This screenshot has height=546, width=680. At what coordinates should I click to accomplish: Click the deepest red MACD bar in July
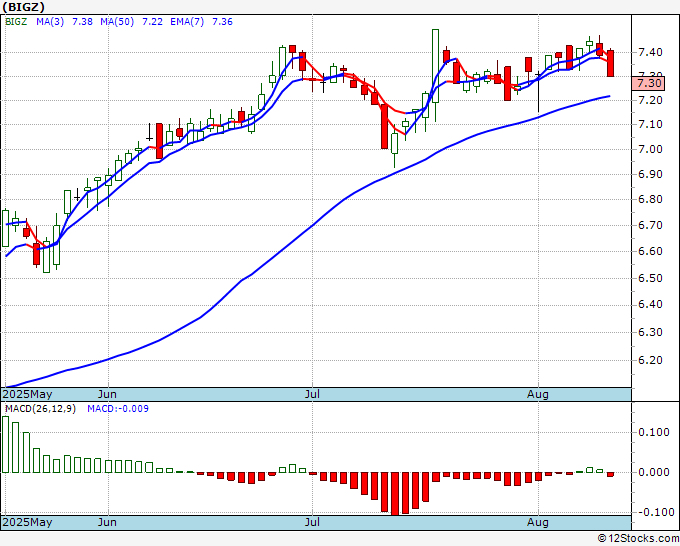pyautogui.click(x=395, y=494)
